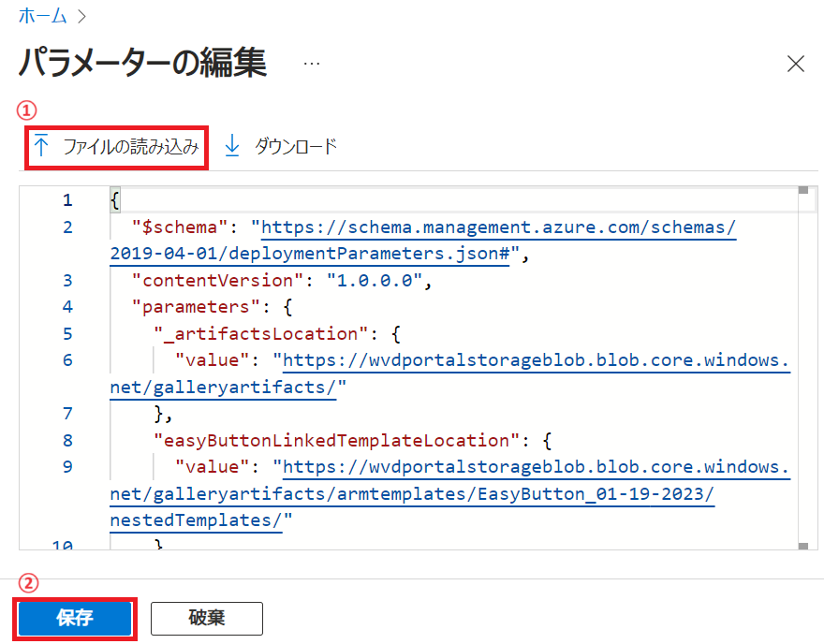Click the "_artifactsLocation" key text

260,333
